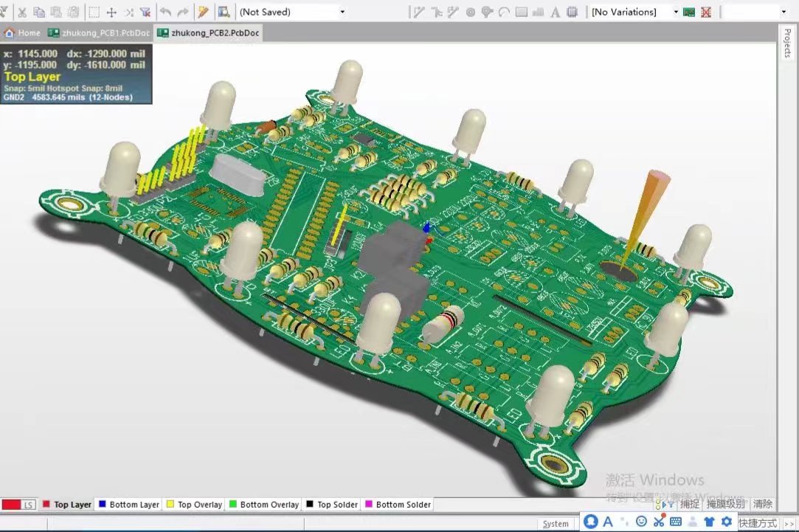Select the Place Component chip icon
The width and height of the screenshot is (799, 532).
(x=572, y=12)
